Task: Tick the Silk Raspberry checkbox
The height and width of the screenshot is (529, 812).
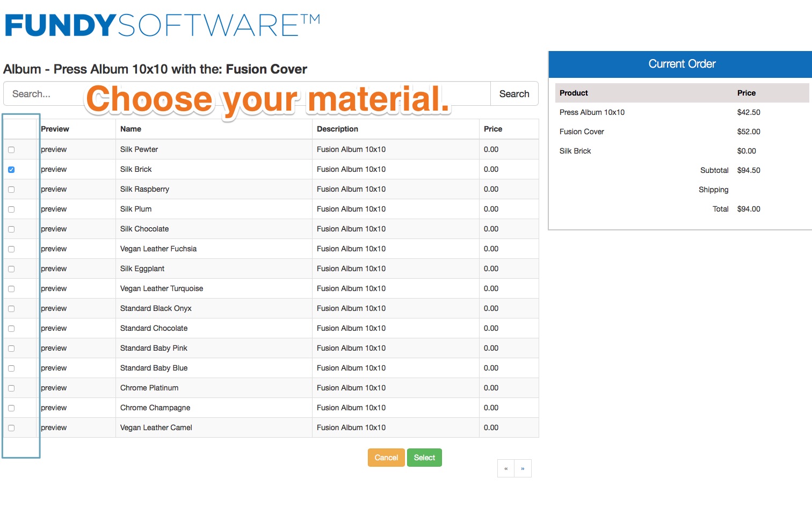Action: click(11, 190)
